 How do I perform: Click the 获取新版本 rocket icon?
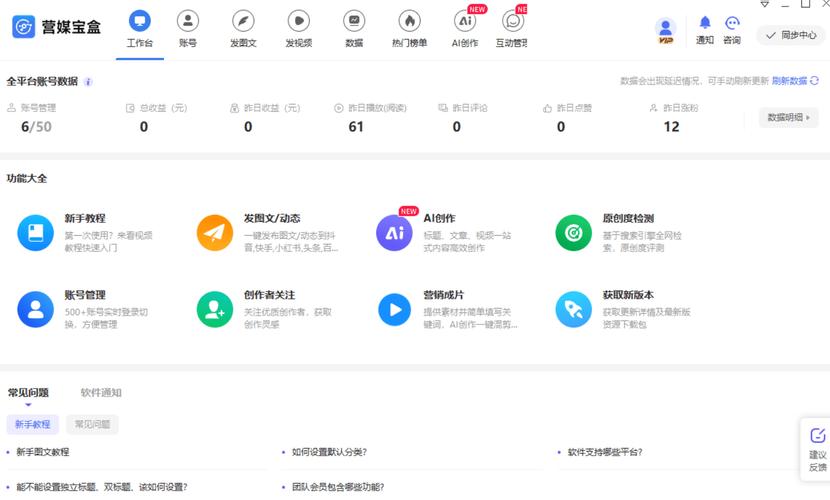573,310
